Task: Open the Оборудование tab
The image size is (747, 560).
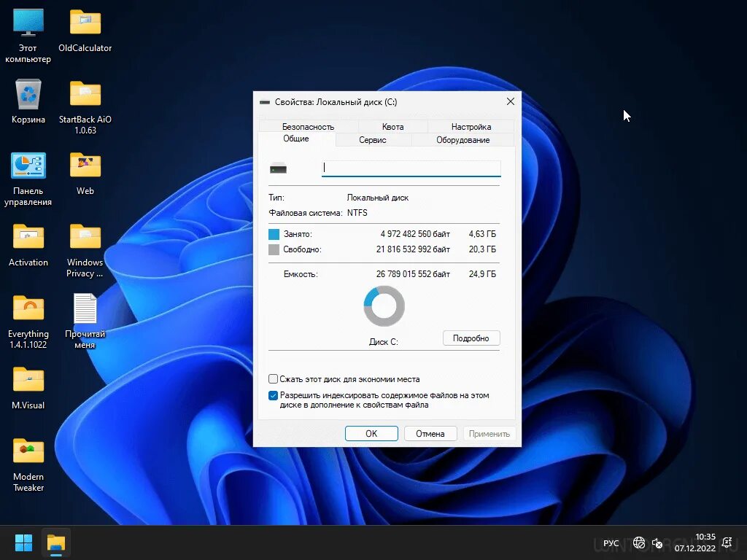Action: (462, 139)
